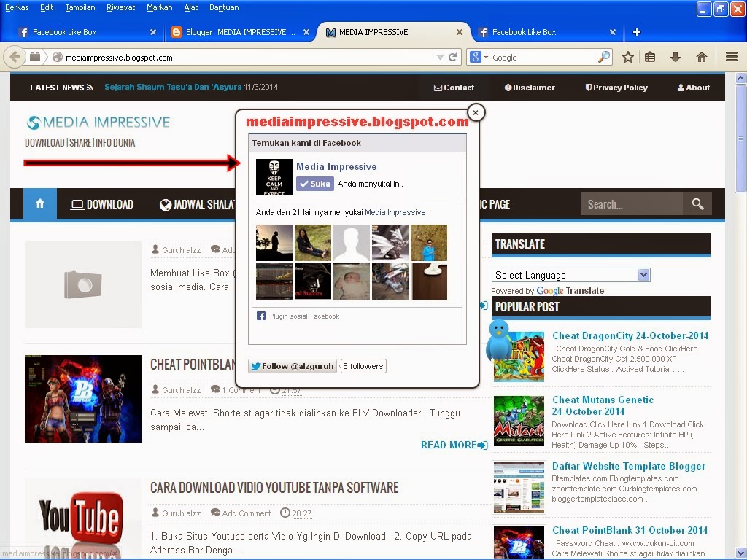This screenshot has width=747, height=560.
Task: Click the Media Impressive Facebook page avatar
Action: click(274, 177)
